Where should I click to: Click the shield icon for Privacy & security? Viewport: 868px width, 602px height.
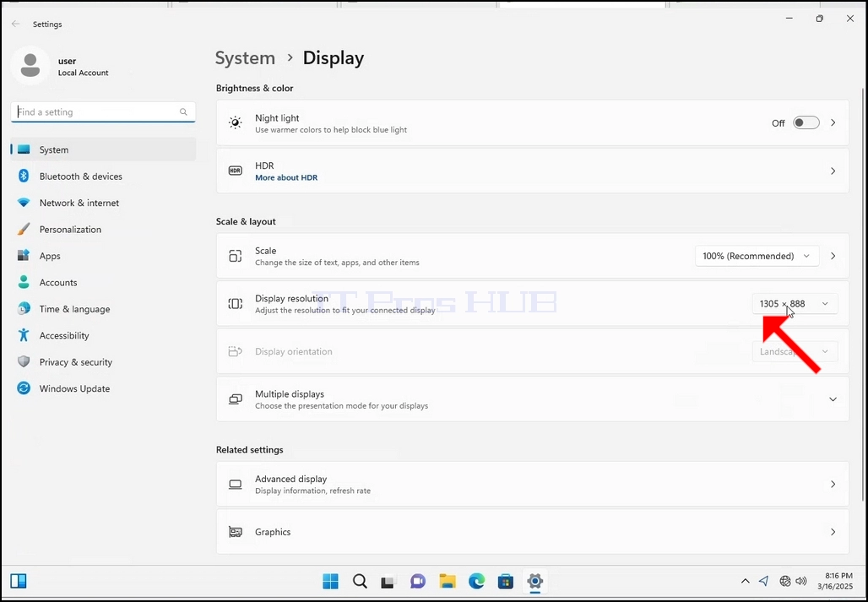point(24,362)
